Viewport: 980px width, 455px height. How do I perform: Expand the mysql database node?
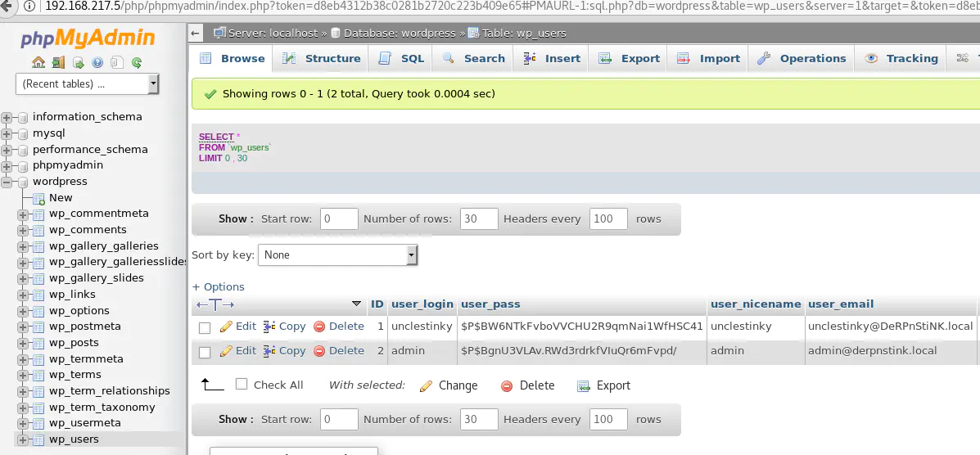tap(7, 133)
